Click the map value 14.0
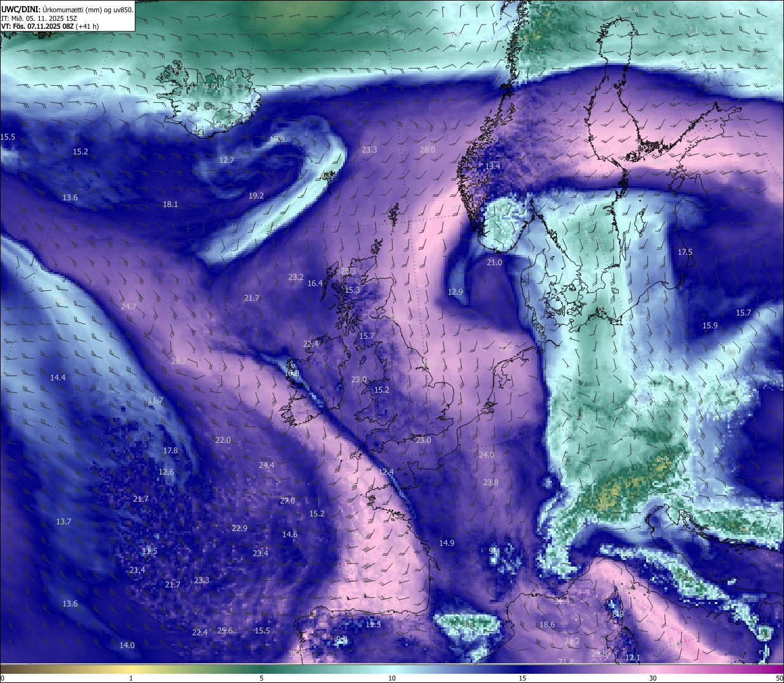The height and width of the screenshot is (683, 784). click(x=127, y=645)
